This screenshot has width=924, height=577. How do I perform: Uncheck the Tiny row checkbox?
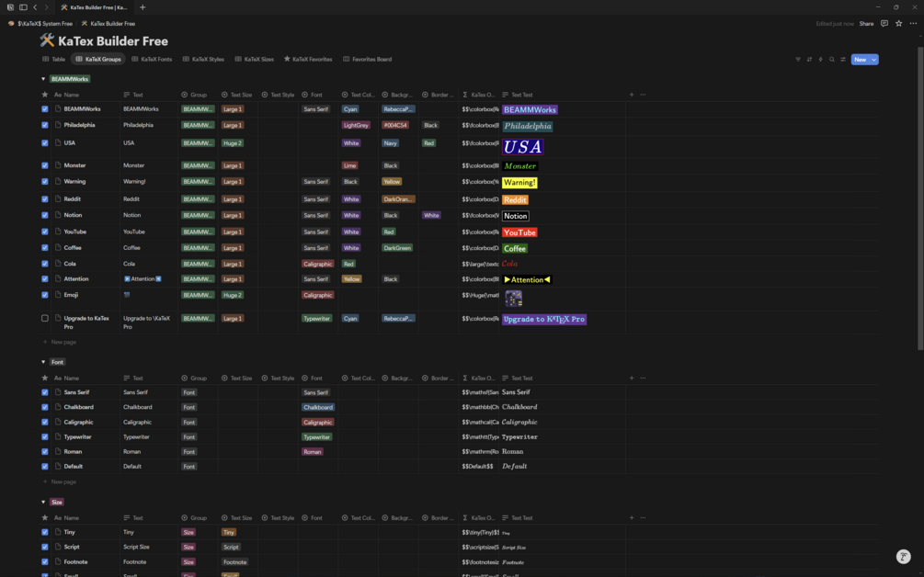(45, 532)
